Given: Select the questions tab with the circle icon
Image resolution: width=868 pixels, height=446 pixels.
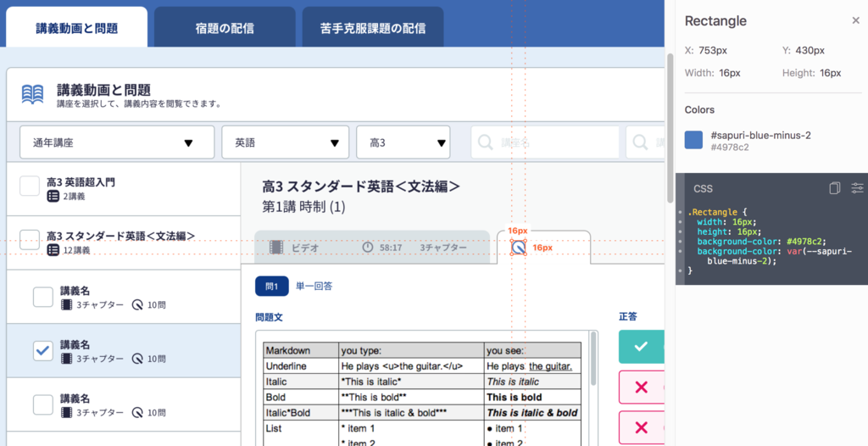Looking at the screenshot, I should coord(543,247).
